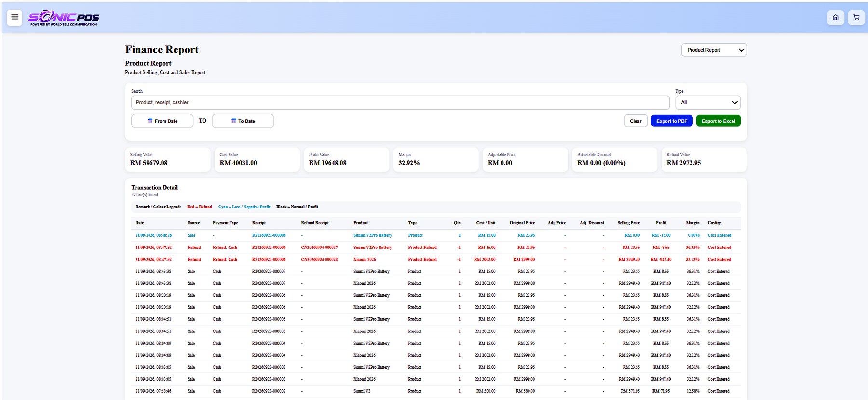Click refund receipt CN20260904-000028
Image resolution: width=868 pixels, height=400 pixels.
319,260
